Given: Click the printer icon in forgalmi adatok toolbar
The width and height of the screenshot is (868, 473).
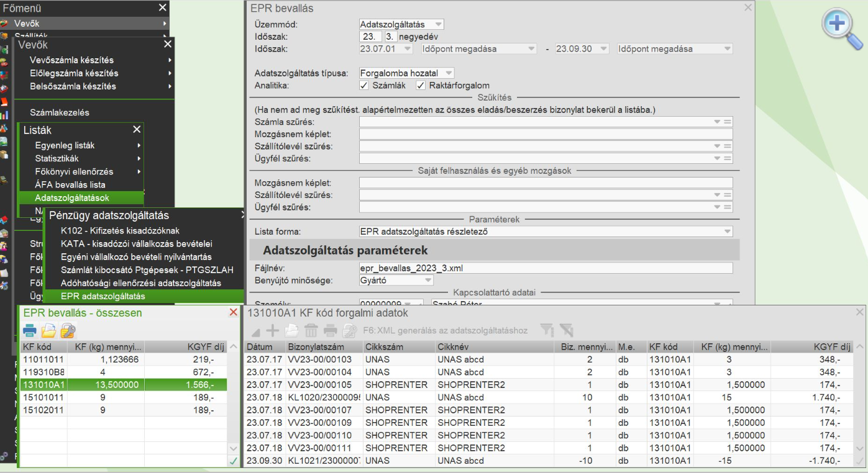Looking at the screenshot, I should point(331,331).
